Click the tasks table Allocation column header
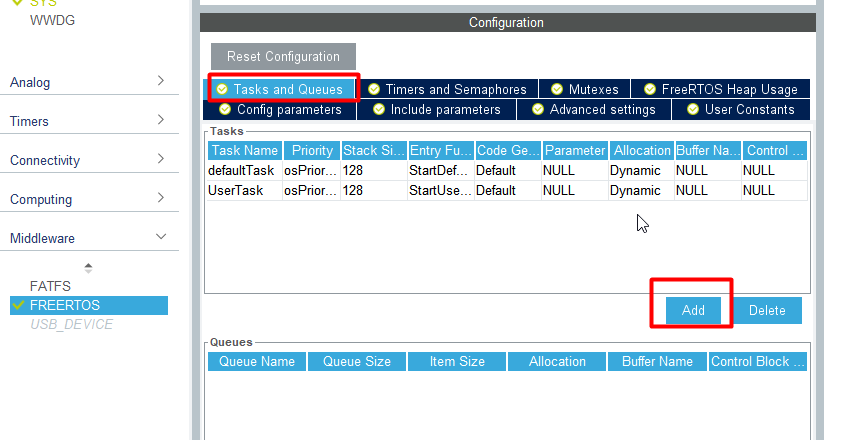 click(642, 151)
